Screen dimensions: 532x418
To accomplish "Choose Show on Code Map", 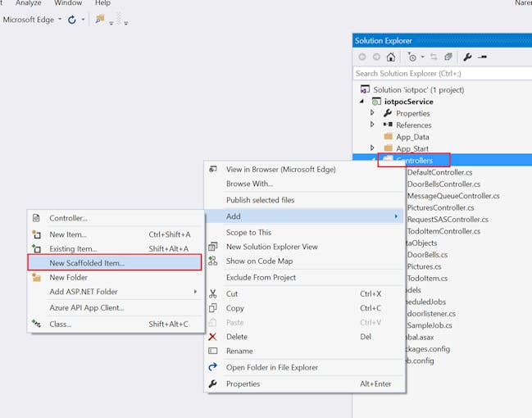I will 304,261.
